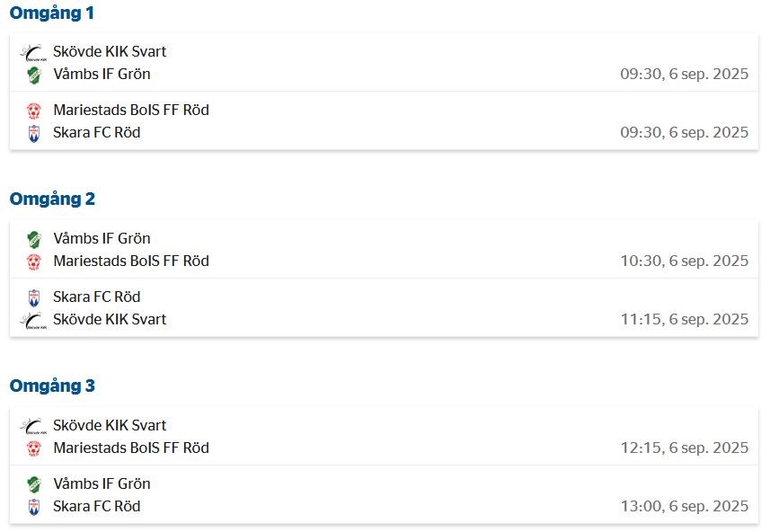Select the 09:30 Skövde vs Våmbs match time
The width and height of the screenshot is (779, 532).
(684, 75)
